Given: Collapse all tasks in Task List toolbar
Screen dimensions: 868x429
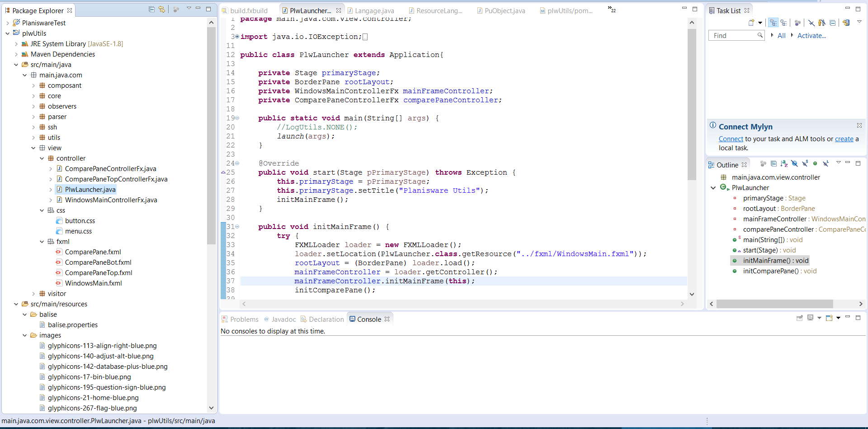Looking at the screenshot, I should point(832,23).
